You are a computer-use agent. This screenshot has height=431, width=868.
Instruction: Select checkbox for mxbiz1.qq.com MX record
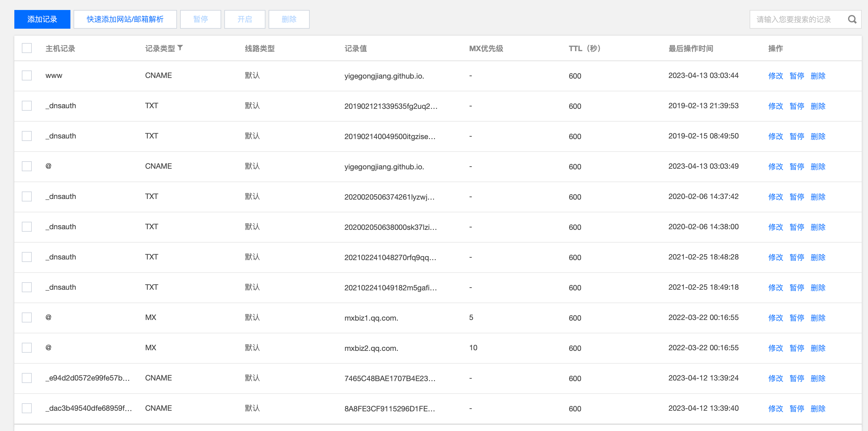(26, 317)
